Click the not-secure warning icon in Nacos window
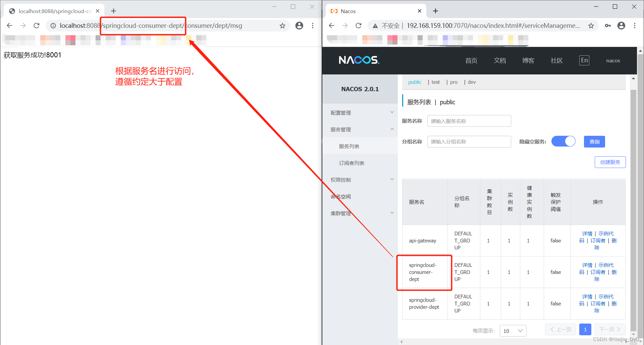This screenshot has height=345, width=644. [375, 25]
